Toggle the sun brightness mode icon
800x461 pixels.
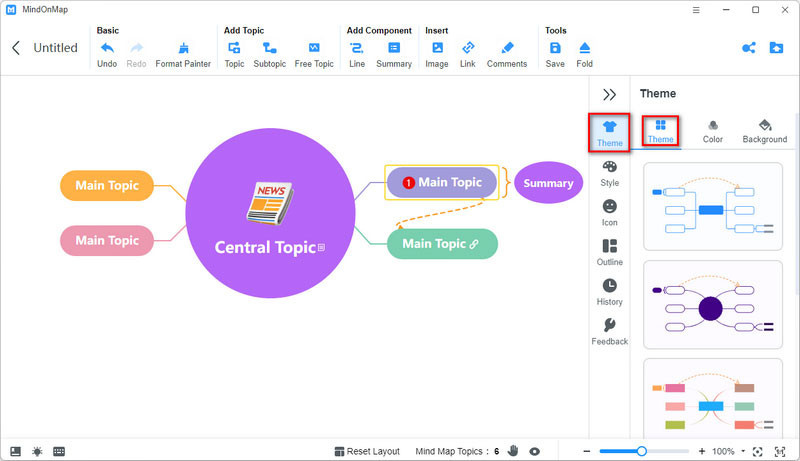click(37, 451)
